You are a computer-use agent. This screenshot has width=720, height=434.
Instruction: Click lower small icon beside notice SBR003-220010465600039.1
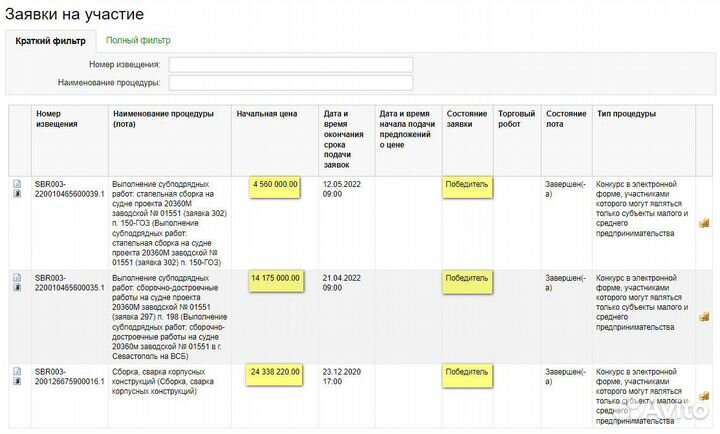17,194
